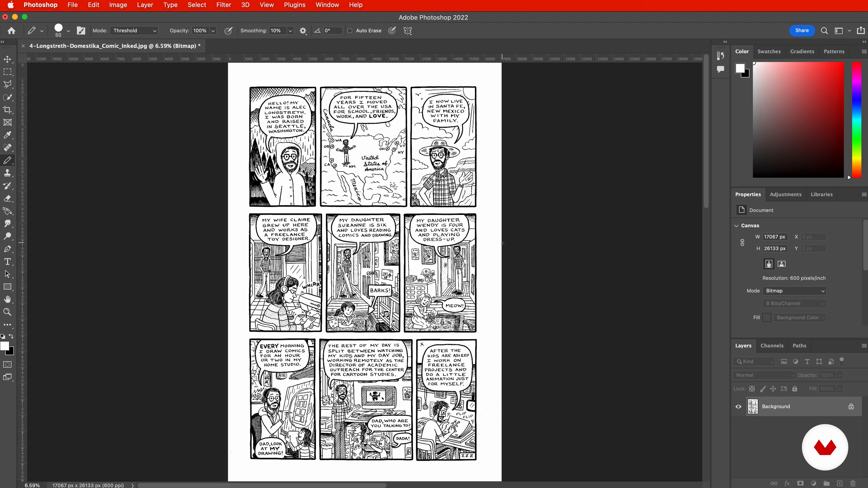Toggle Quick Mask mode
This screenshot has width=868, height=488.
[7, 364]
